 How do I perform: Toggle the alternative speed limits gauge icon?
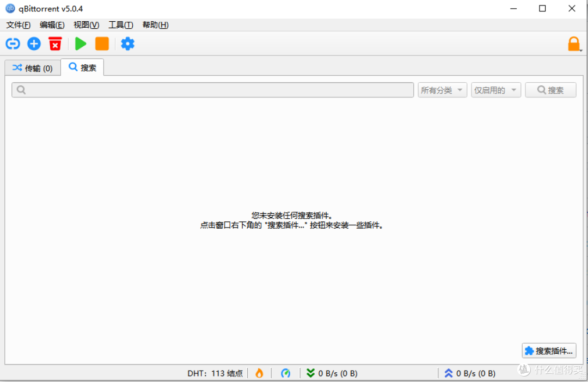286,373
